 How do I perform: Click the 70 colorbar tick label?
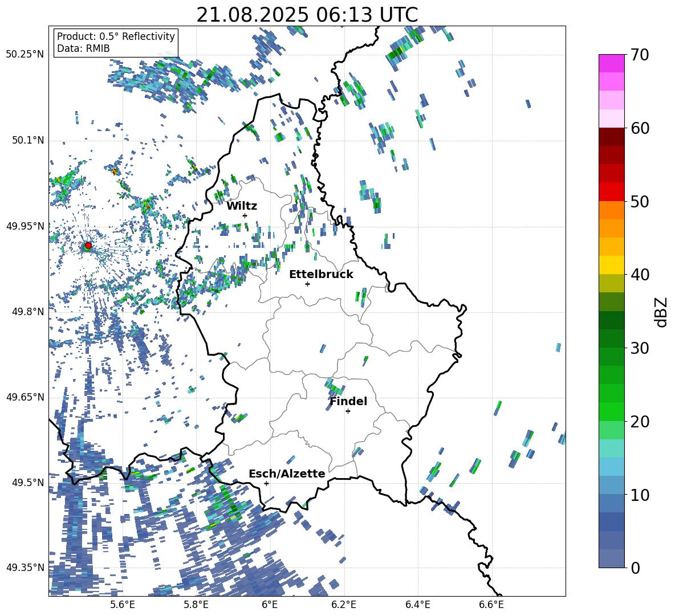coord(639,55)
